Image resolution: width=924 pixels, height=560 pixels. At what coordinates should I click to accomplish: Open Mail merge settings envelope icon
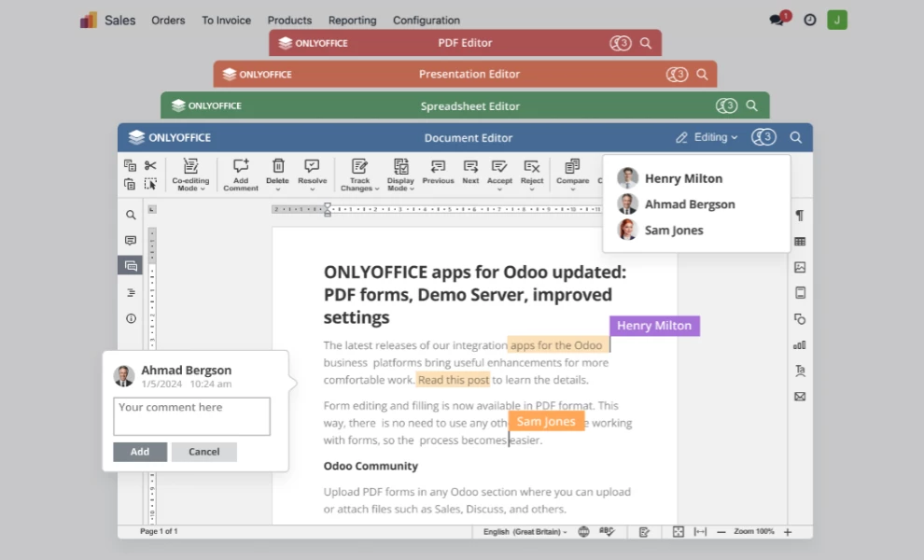tap(800, 396)
